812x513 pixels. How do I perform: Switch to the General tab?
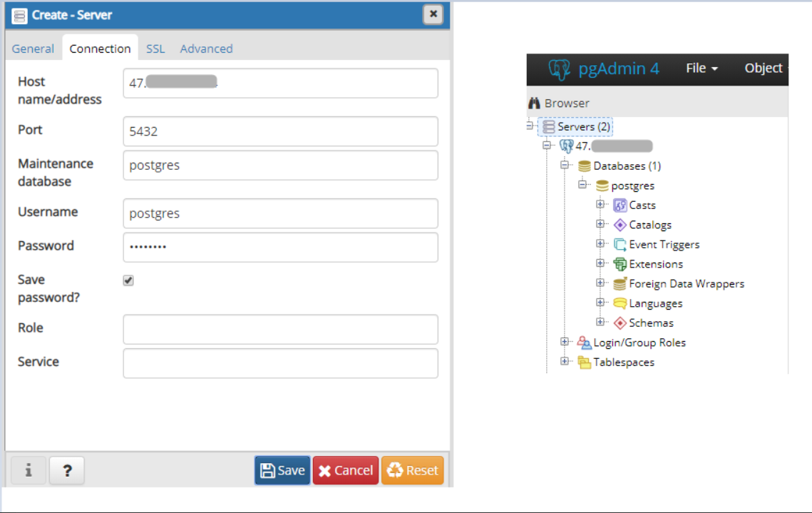pyautogui.click(x=33, y=49)
